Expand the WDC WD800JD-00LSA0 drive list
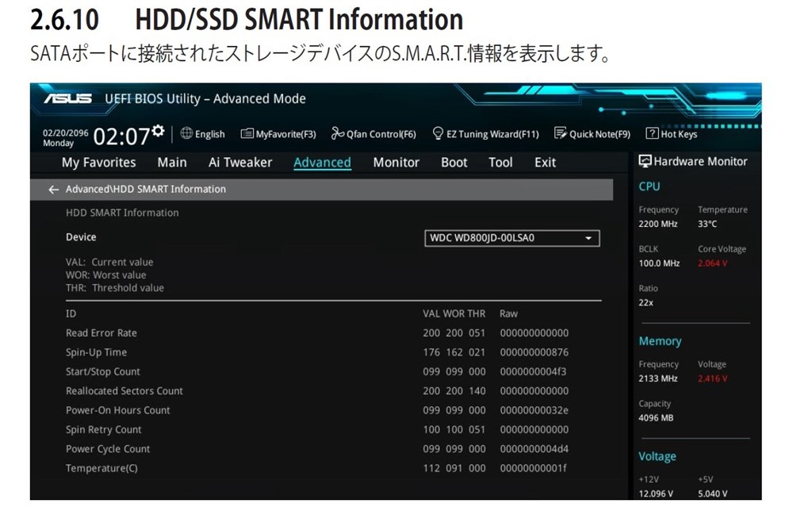Image resolution: width=812 pixels, height=523 pixels. (x=588, y=237)
